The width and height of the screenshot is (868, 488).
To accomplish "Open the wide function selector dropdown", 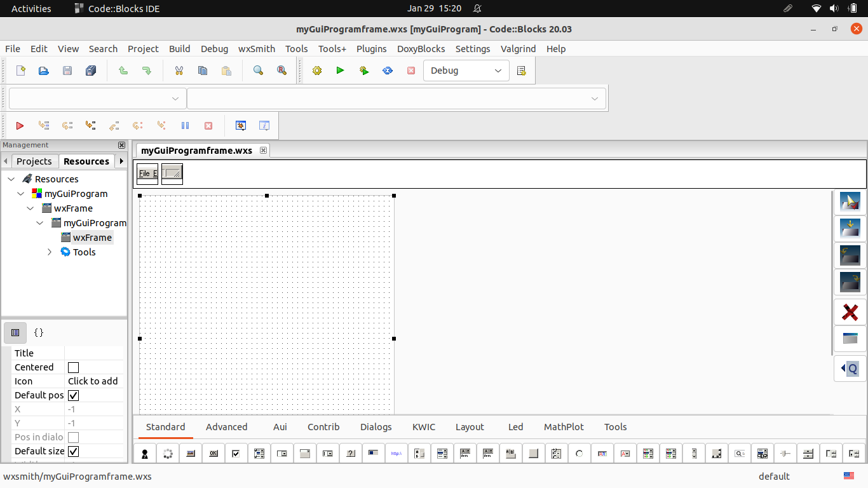I will pos(397,98).
